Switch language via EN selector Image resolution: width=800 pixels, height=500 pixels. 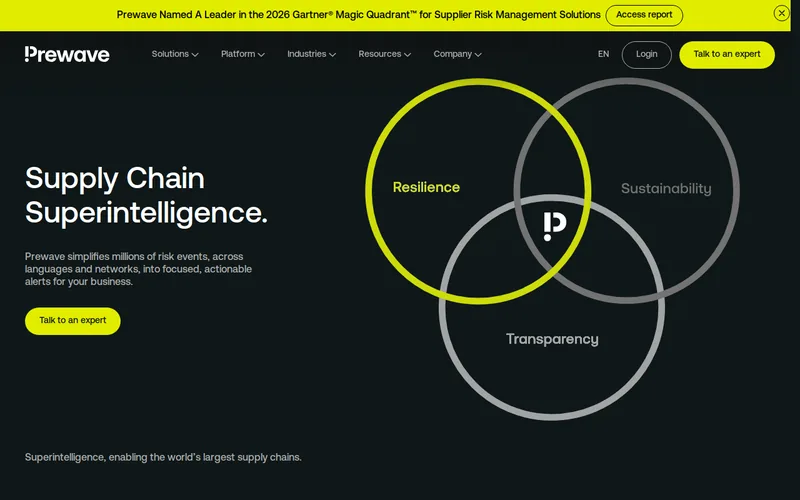click(x=603, y=54)
